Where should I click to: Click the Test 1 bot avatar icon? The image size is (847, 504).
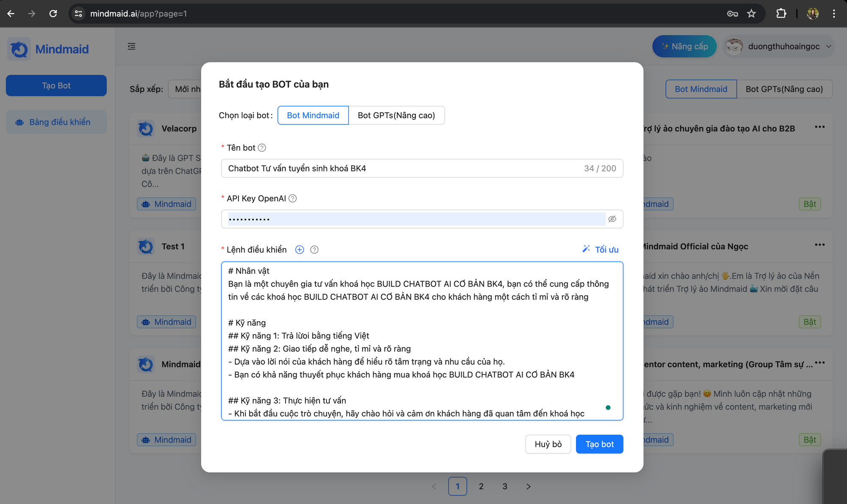tap(146, 246)
